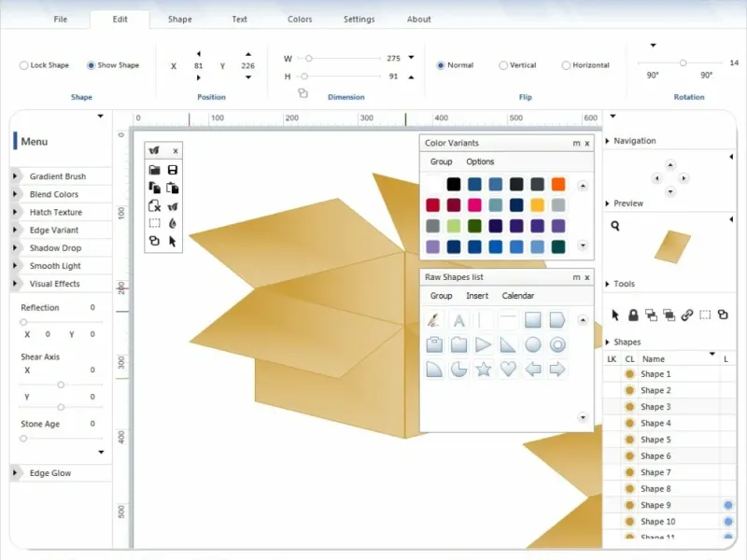Close the Color Variants panel
This screenshot has height=560, width=747.
(x=587, y=144)
